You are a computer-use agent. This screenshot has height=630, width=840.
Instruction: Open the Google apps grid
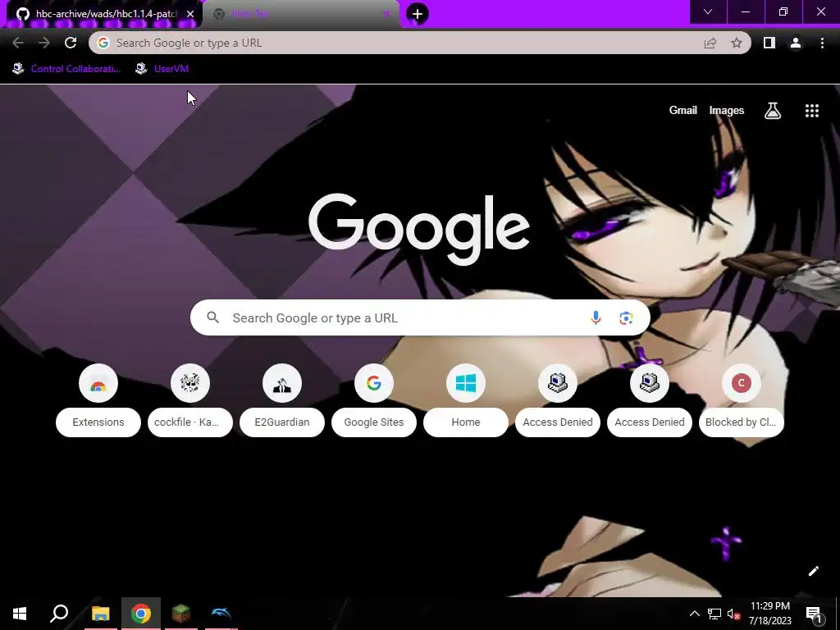click(x=812, y=111)
